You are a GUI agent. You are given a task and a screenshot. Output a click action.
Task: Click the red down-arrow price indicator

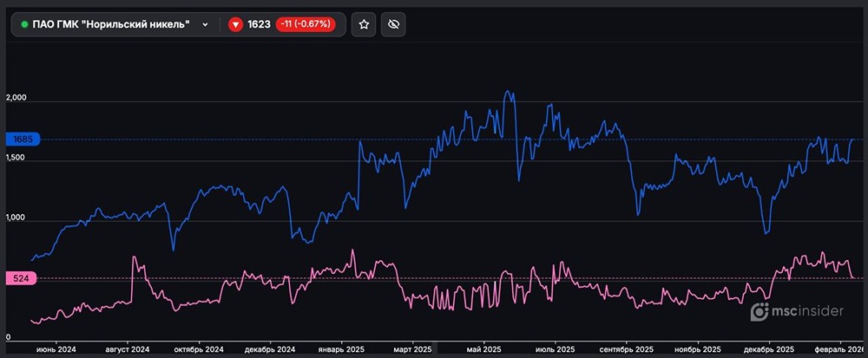coord(234,25)
